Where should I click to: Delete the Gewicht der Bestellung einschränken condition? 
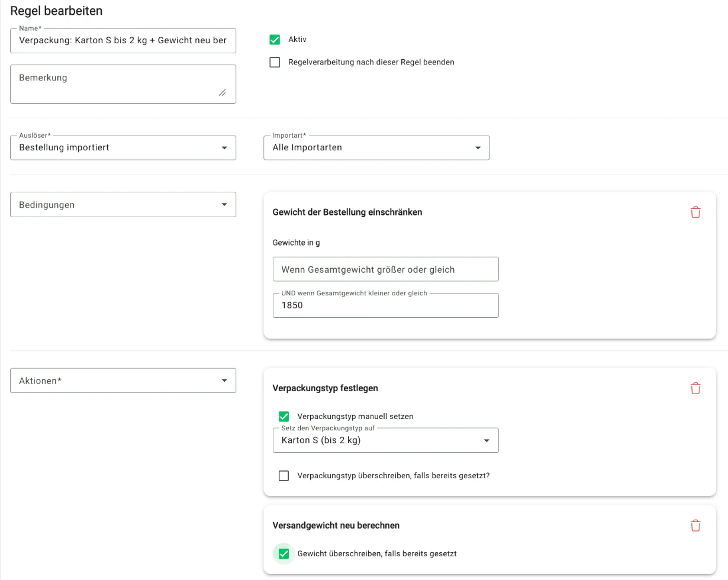point(695,212)
